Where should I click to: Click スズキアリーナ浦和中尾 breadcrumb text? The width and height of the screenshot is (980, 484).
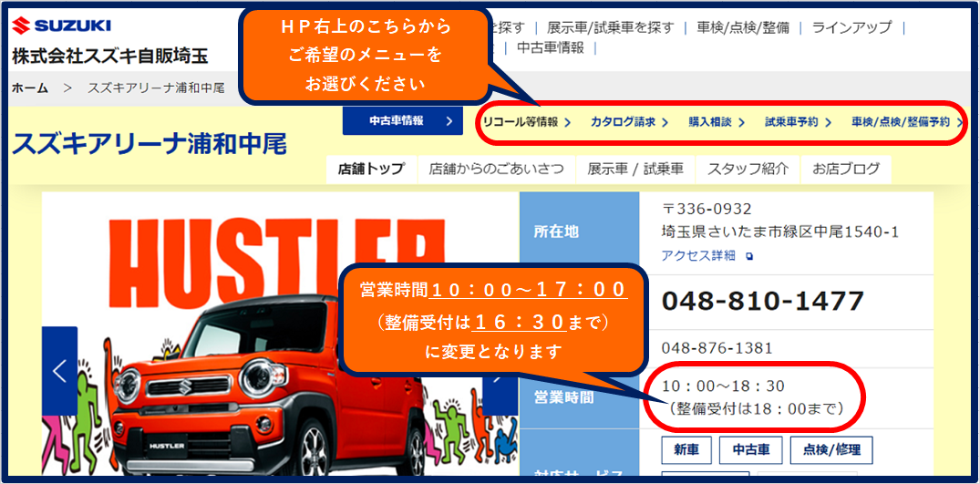(x=156, y=88)
